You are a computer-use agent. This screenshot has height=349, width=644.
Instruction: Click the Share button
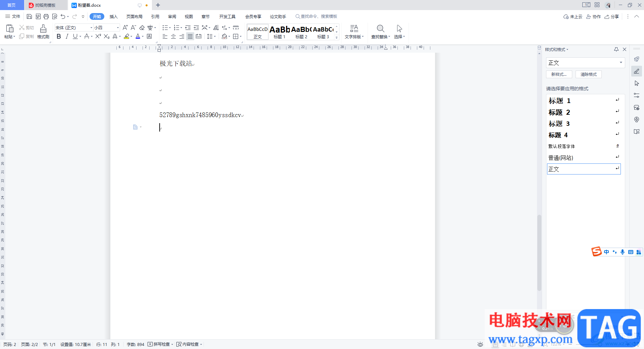click(x=612, y=16)
